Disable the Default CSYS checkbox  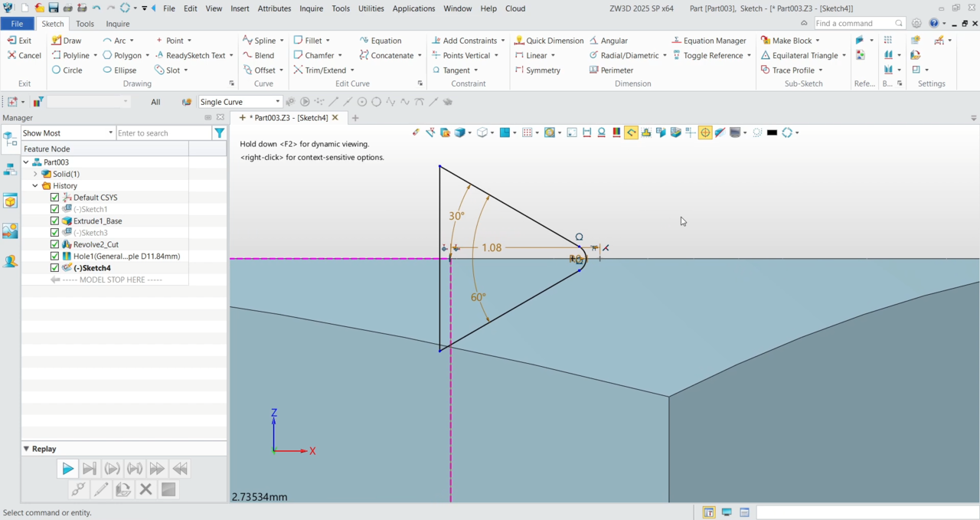(x=54, y=198)
